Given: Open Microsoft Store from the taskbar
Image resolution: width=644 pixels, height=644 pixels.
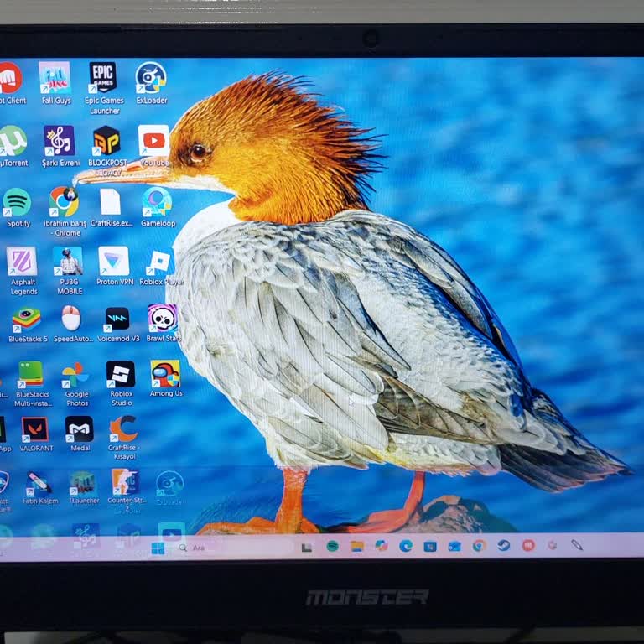Looking at the screenshot, I should pos(430,546).
